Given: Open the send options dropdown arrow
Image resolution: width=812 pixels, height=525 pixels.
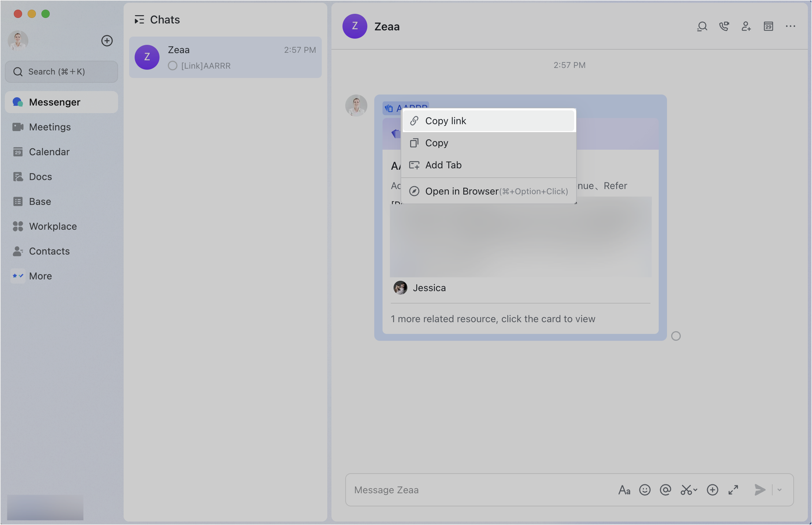Looking at the screenshot, I should pos(780,490).
